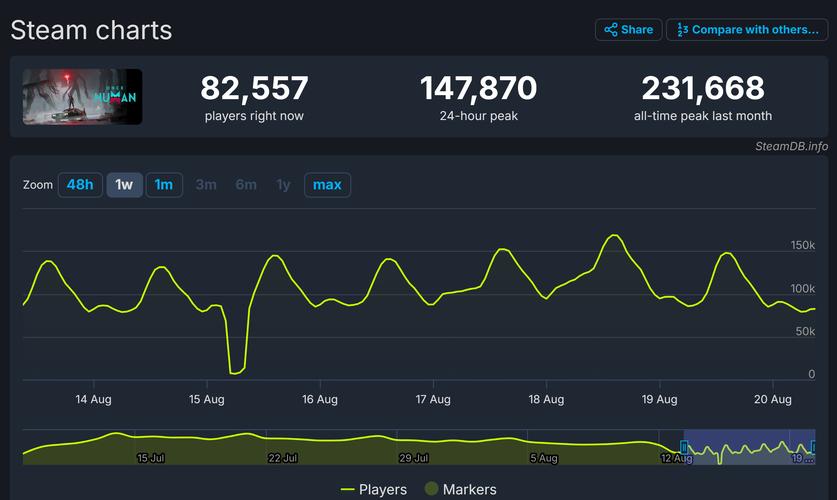Click the 150k y-axis label

click(x=803, y=245)
